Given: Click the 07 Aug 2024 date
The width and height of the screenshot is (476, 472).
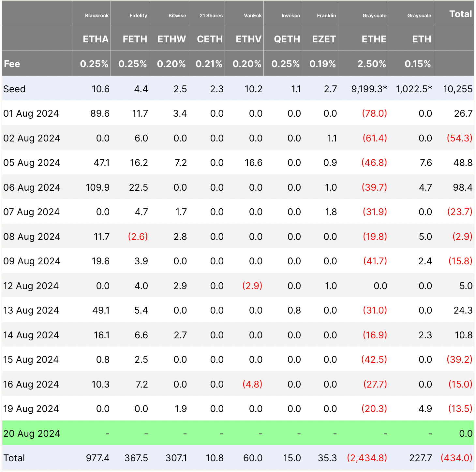Looking at the screenshot, I should pyautogui.click(x=31, y=212).
